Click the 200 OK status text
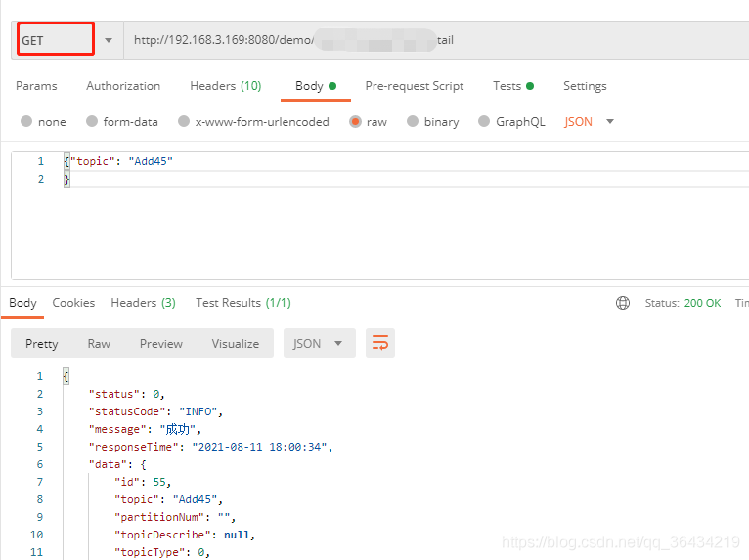749x560 pixels. [x=702, y=303]
